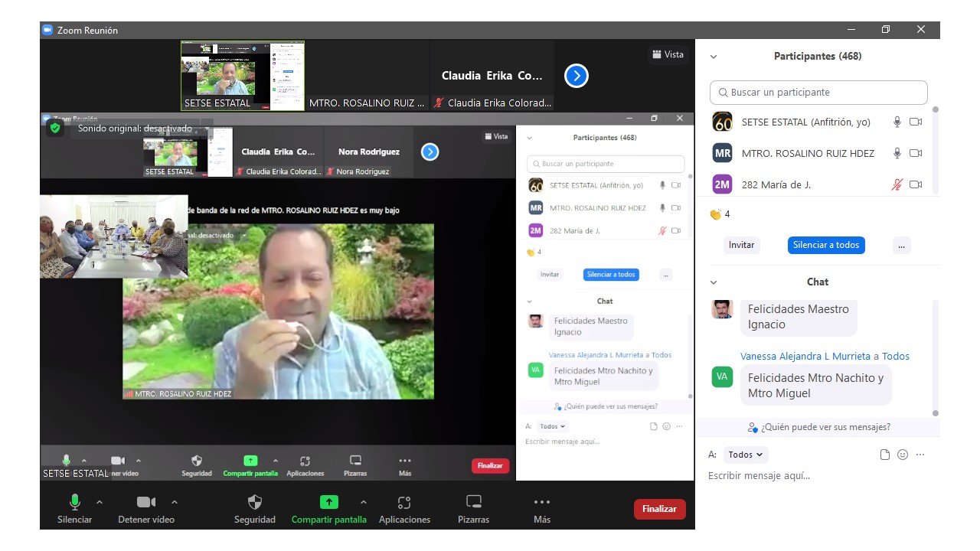Click the Vista button in inner shared window
The image size is (980, 551).
496,136
